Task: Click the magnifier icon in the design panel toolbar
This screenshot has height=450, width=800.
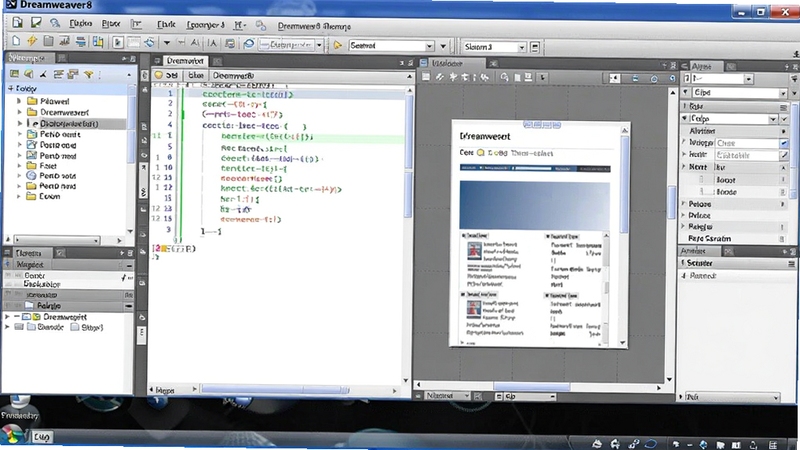Action: pyautogui.click(x=504, y=77)
